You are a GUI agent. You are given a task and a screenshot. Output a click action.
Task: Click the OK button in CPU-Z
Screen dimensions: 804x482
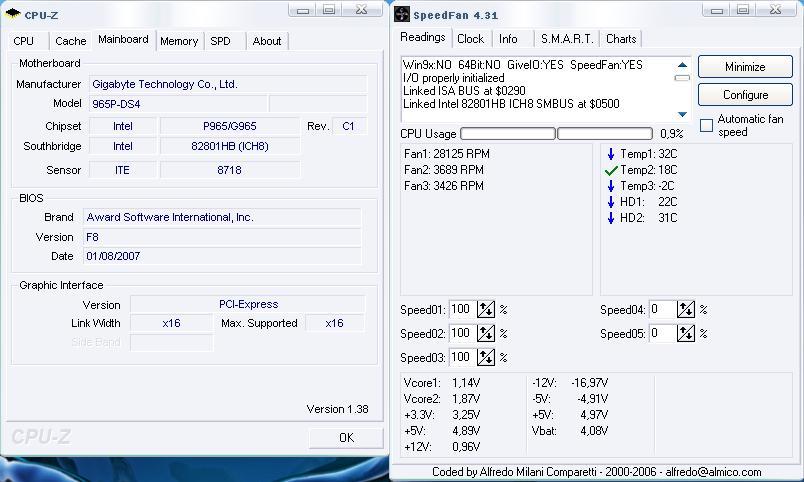click(x=346, y=437)
